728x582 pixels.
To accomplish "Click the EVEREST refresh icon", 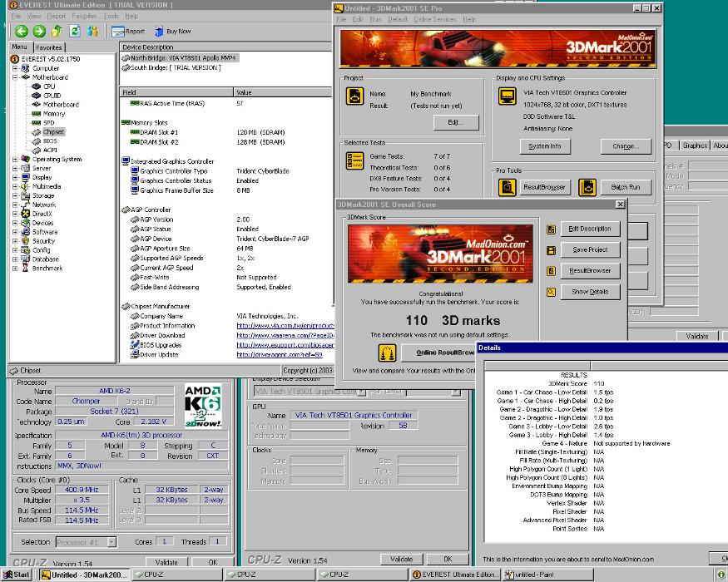I will [75, 31].
